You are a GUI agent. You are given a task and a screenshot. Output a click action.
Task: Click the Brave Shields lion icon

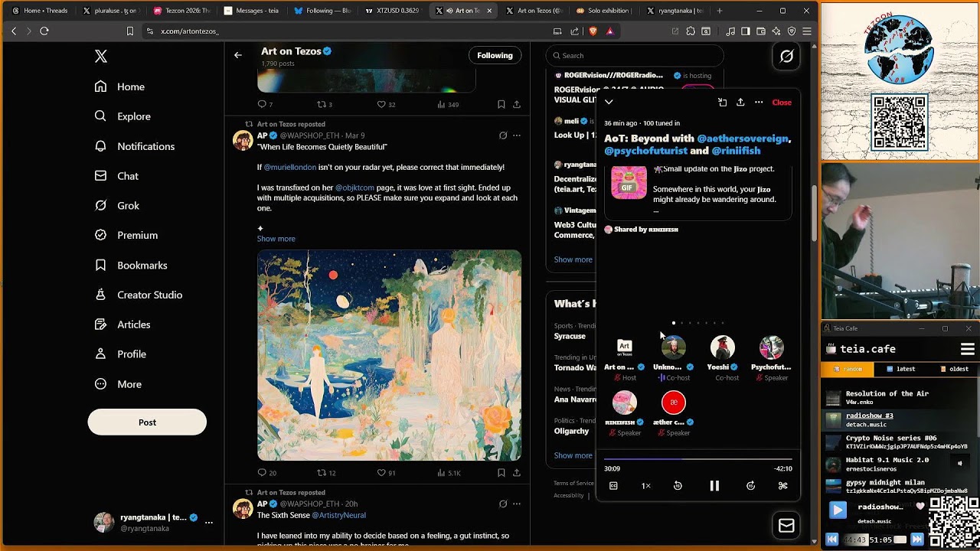(593, 31)
